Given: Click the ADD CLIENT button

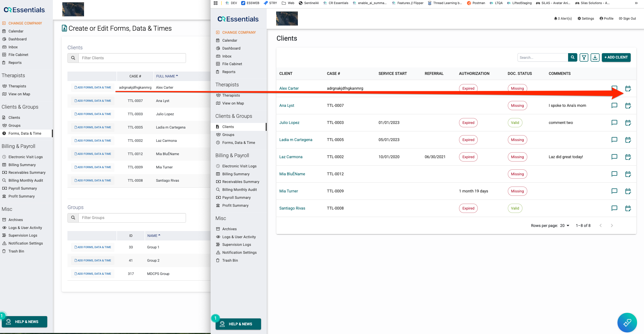Looking at the screenshot, I should 616,57.
